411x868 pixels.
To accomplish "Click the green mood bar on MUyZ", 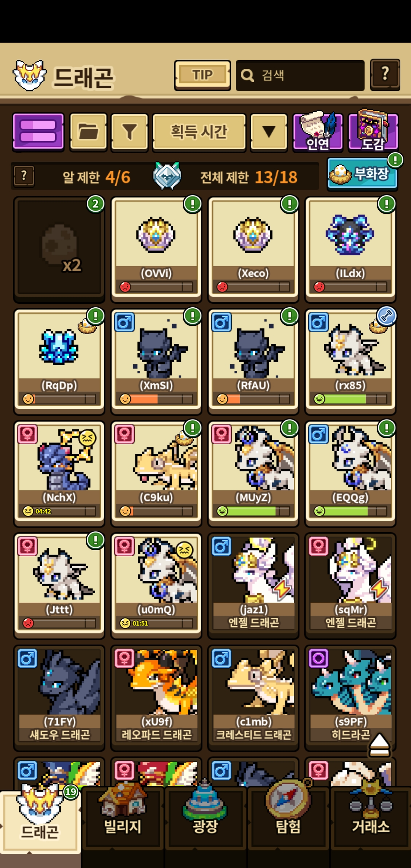I will 253,511.
